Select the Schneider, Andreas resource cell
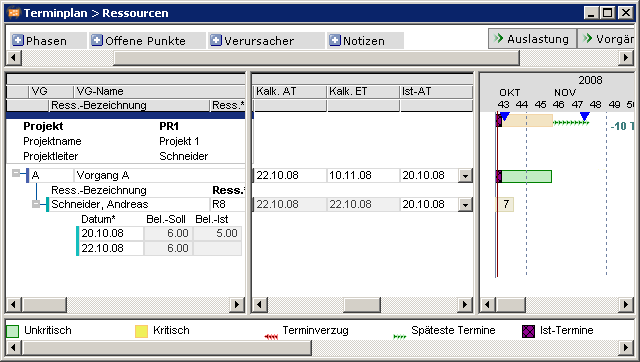 click(129, 204)
